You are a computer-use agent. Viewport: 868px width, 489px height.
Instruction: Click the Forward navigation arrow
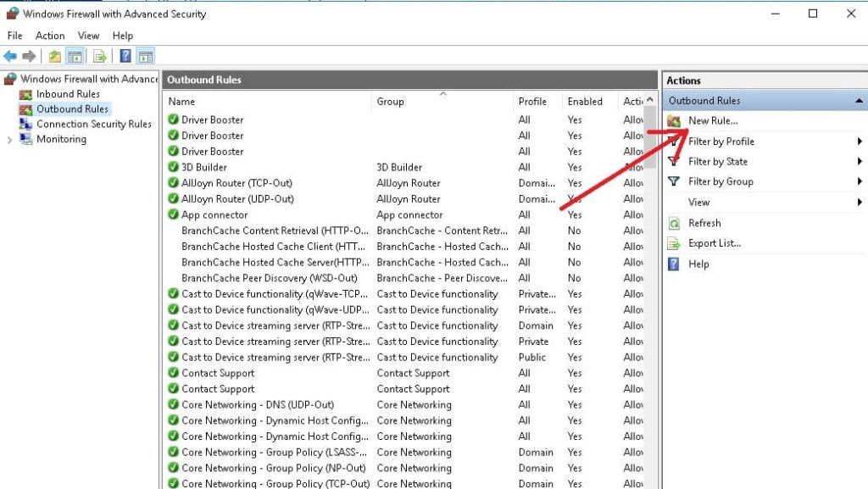[x=28, y=56]
